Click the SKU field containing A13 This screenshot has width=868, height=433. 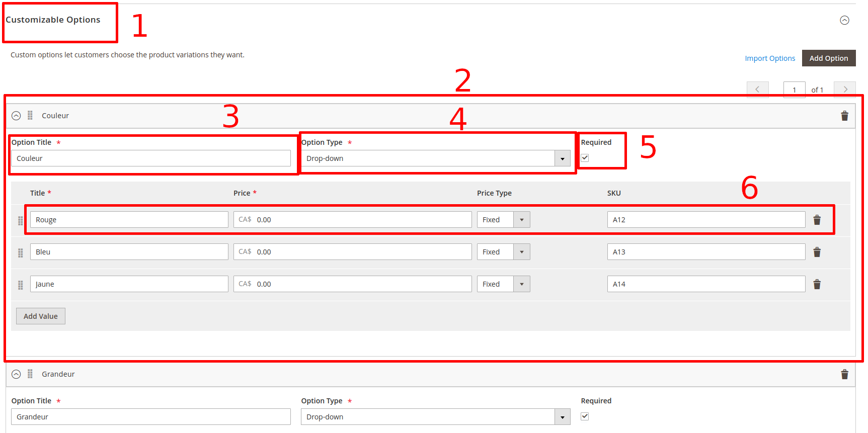705,252
